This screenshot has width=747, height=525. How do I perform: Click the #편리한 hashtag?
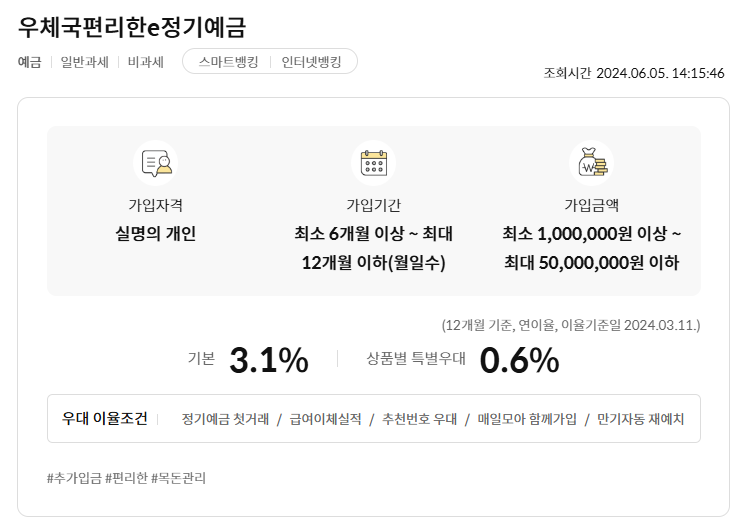point(126,478)
